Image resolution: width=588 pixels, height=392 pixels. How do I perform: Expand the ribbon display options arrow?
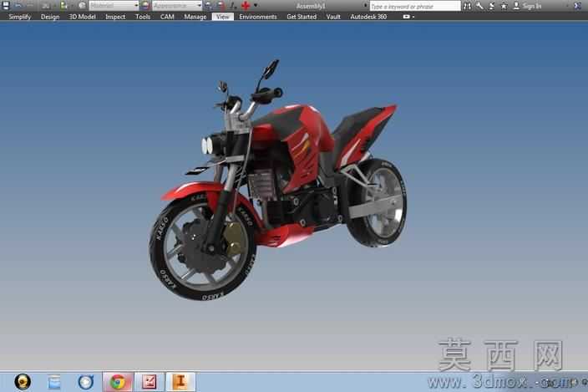click(x=413, y=17)
